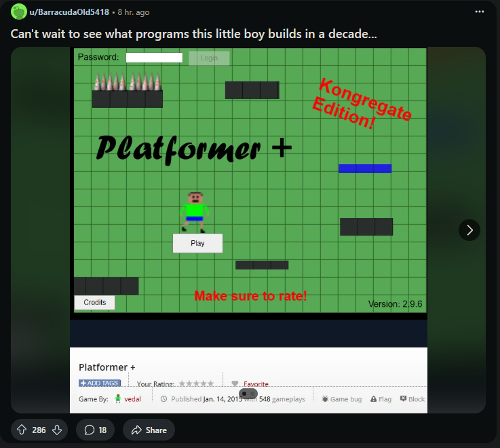This screenshot has height=448, width=500.
Task: Click the game character sprite
Action: [x=195, y=212]
